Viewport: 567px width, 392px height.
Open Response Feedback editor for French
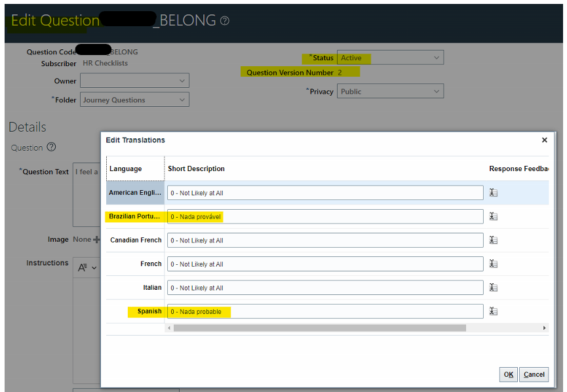click(x=494, y=264)
